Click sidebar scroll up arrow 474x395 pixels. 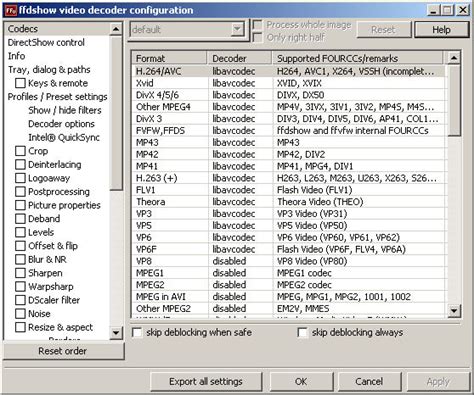(x=116, y=29)
